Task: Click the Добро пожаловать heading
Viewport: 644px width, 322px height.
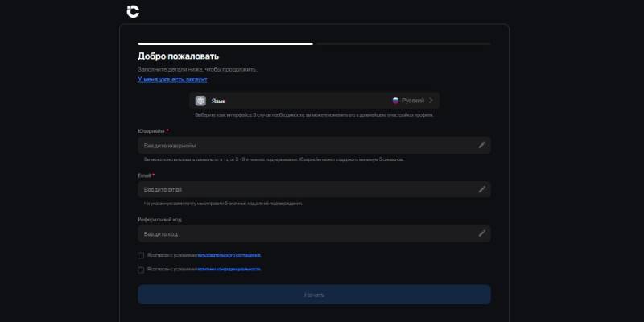Action: pos(178,56)
